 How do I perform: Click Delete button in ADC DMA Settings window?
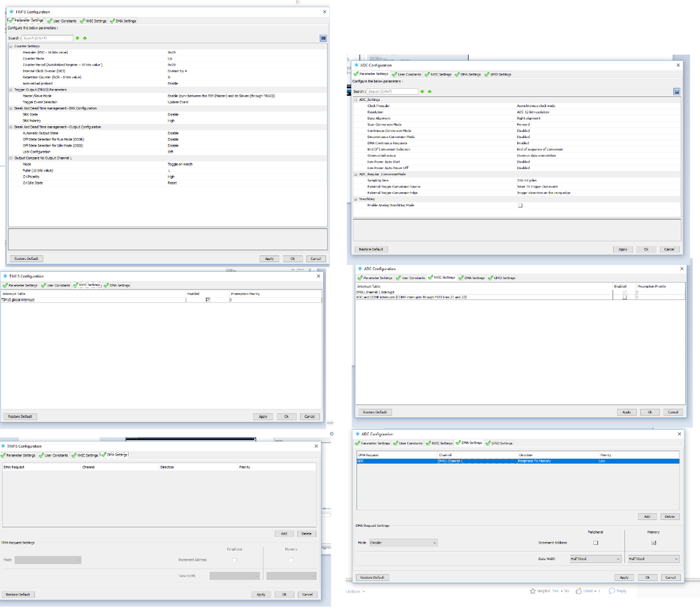click(x=670, y=516)
